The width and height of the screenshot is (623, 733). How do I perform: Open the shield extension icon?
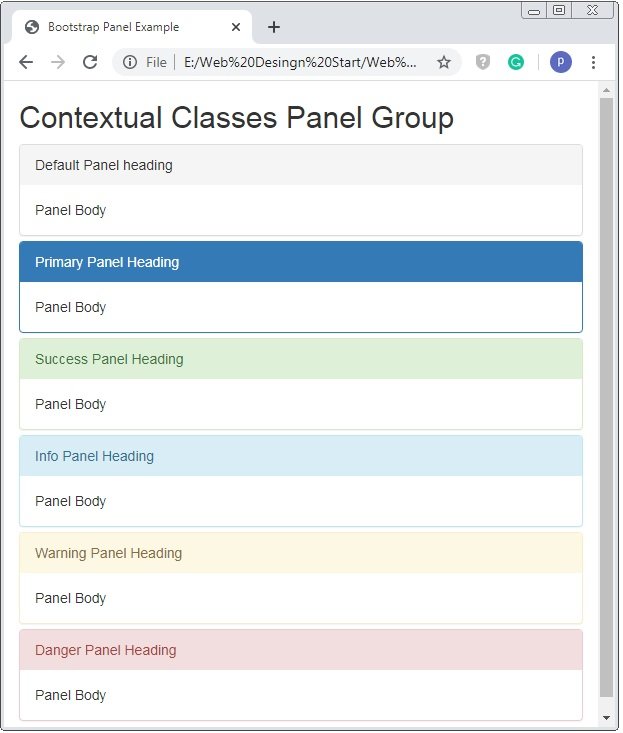483,62
